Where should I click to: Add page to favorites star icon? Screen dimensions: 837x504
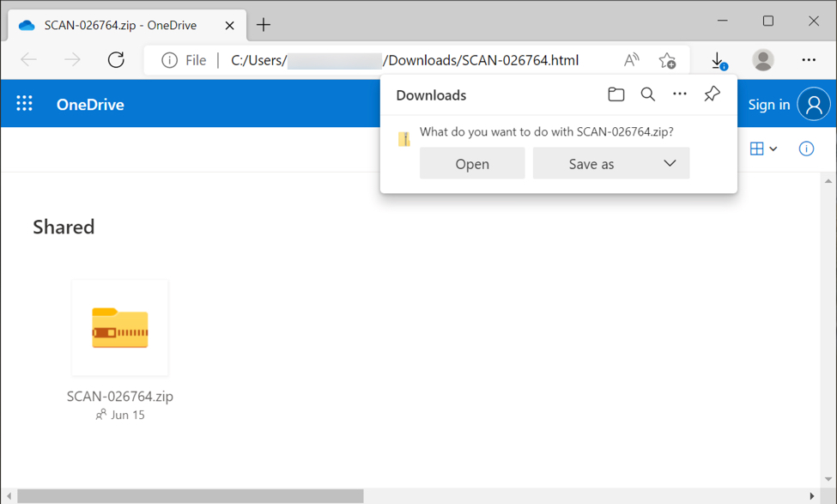(x=667, y=60)
